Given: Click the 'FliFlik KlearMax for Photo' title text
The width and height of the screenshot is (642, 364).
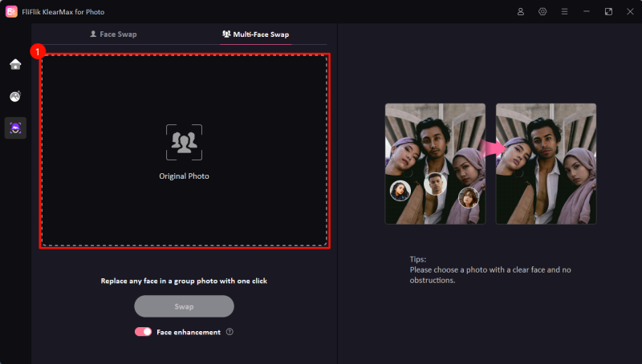Looking at the screenshot, I should (63, 12).
